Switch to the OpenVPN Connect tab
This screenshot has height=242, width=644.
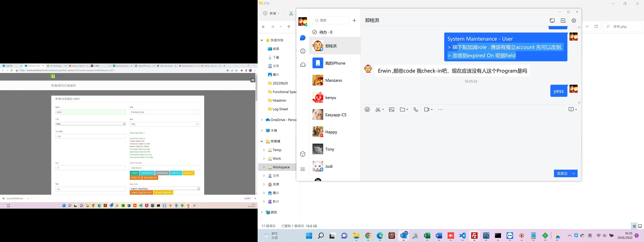(x=144, y=66)
